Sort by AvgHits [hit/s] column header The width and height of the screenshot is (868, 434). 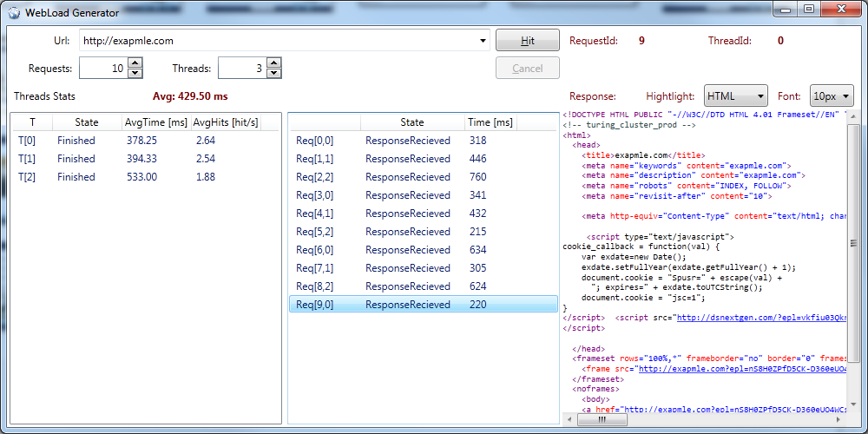(226, 122)
